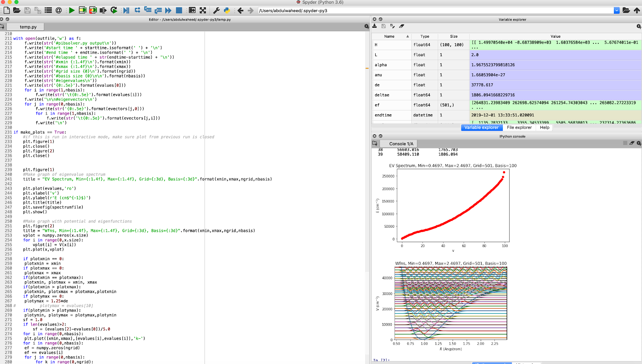Select the temp.py editor tab
Screen dimensions: 642x364
[28, 26]
